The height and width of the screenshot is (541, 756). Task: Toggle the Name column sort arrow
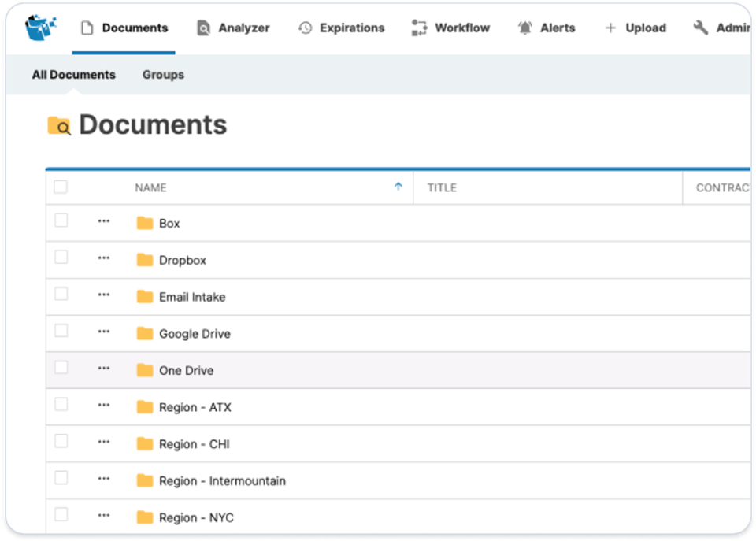pyautogui.click(x=398, y=187)
